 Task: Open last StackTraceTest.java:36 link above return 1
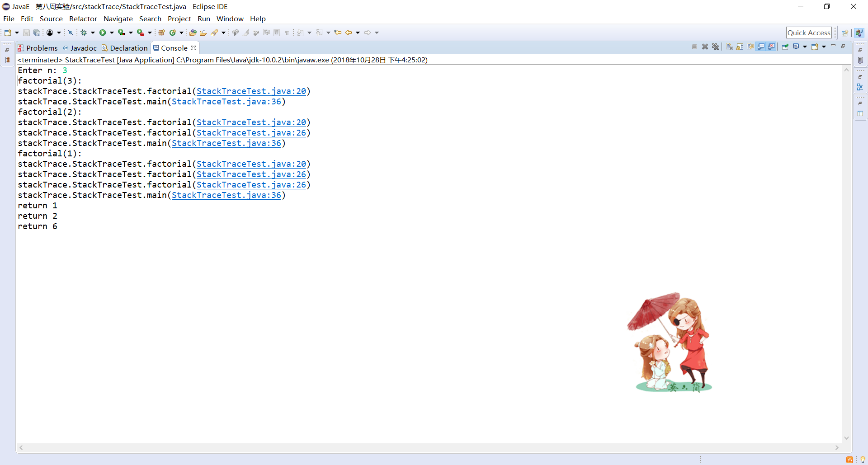click(226, 195)
